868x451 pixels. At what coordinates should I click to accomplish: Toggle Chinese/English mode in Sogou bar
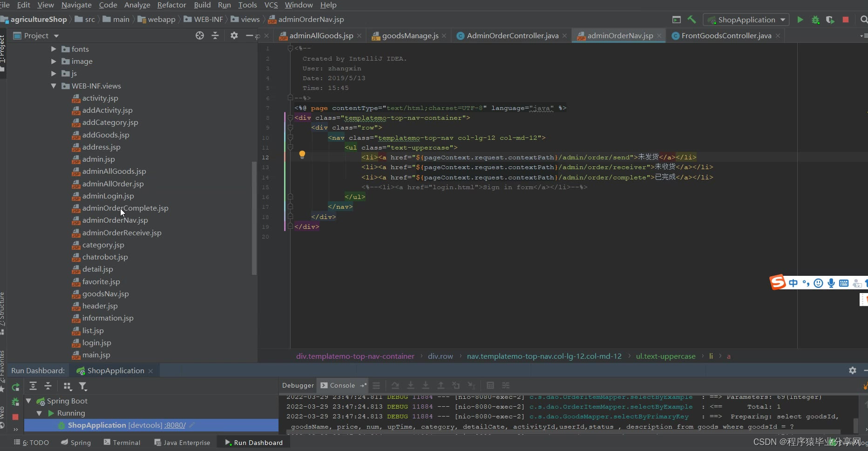(793, 283)
